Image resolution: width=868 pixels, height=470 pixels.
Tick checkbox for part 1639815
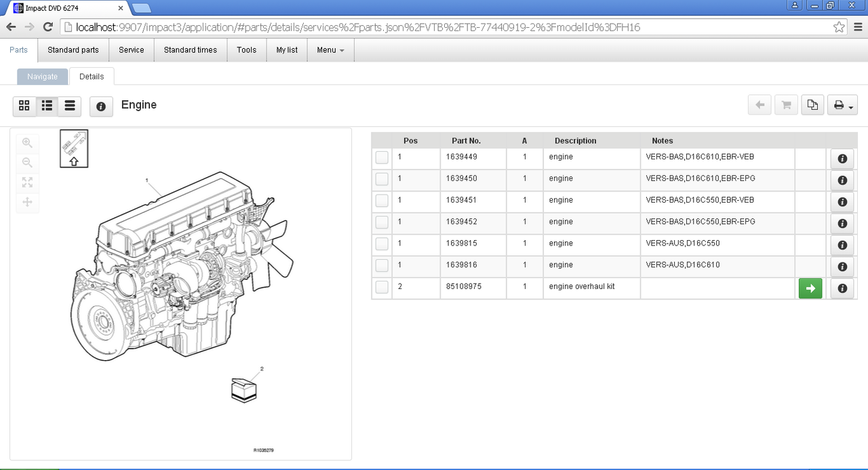(x=382, y=244)
